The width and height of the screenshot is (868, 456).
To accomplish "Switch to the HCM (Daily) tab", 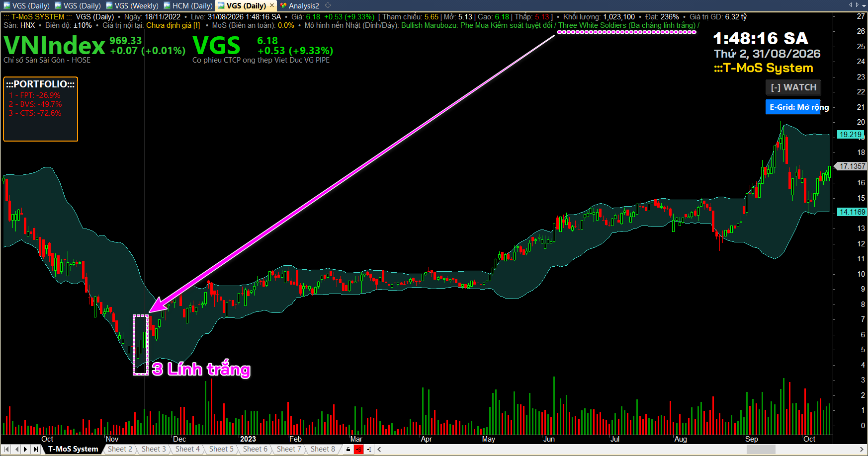I will click(x=188, y=6).
